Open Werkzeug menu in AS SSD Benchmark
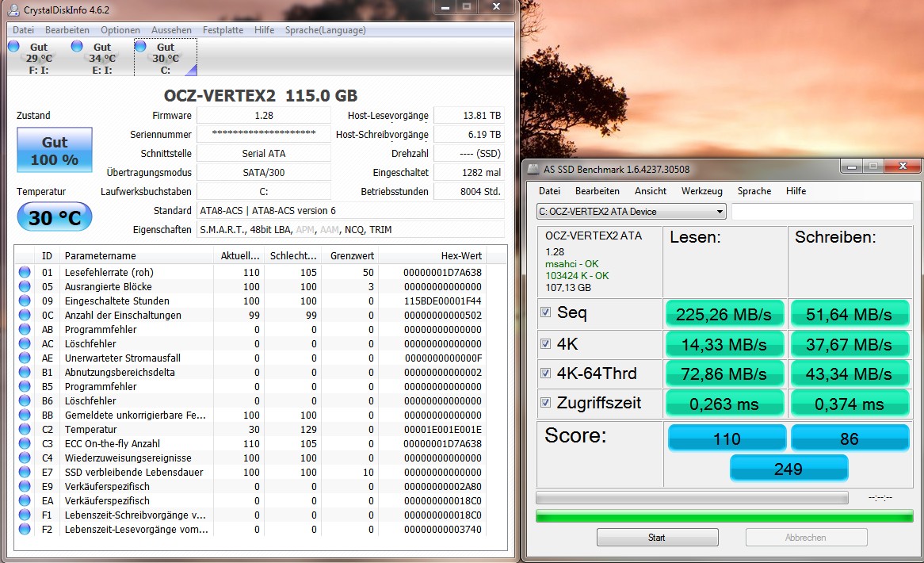Screen dimensions: 924x563 [x=701, y=191]
